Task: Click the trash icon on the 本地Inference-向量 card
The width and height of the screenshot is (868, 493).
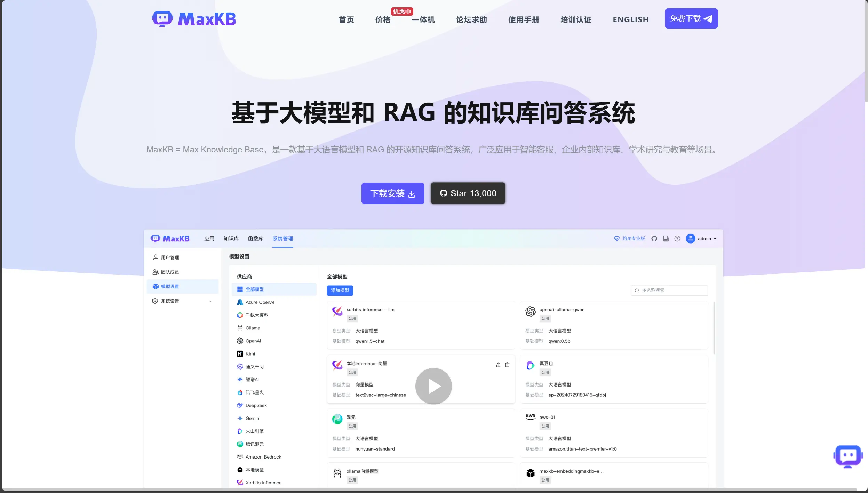Action: click(507, 365)
